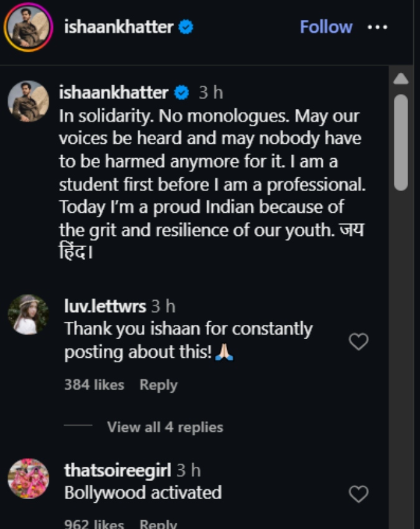Click the verified badge next to caption username
Screen dimensions: 420x529
coord(182,93)
